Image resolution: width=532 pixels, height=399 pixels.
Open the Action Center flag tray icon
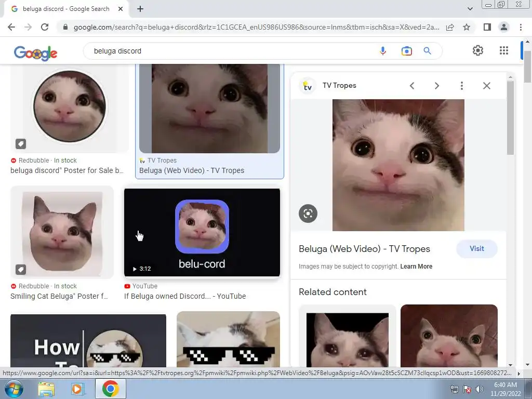point(467,389)
